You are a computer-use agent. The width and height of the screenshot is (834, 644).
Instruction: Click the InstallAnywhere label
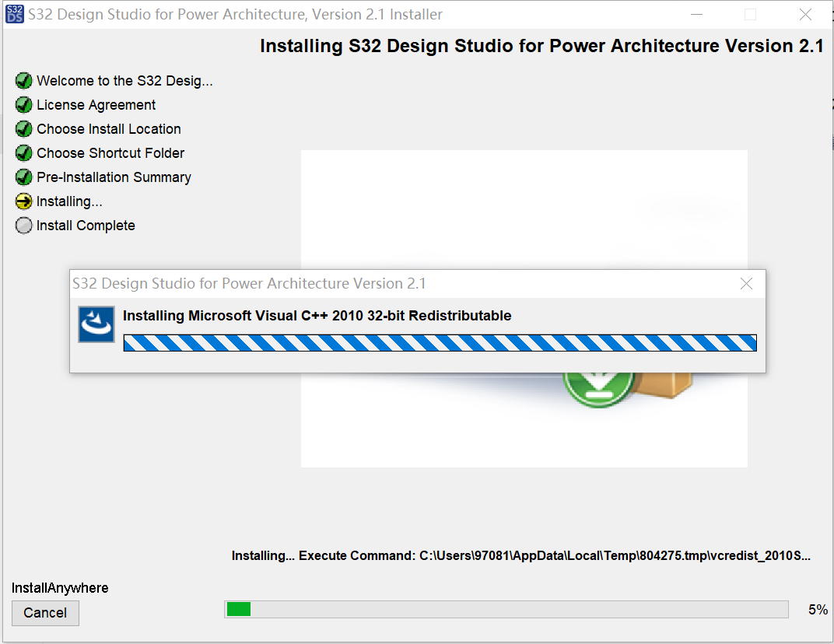click(60, 588)
